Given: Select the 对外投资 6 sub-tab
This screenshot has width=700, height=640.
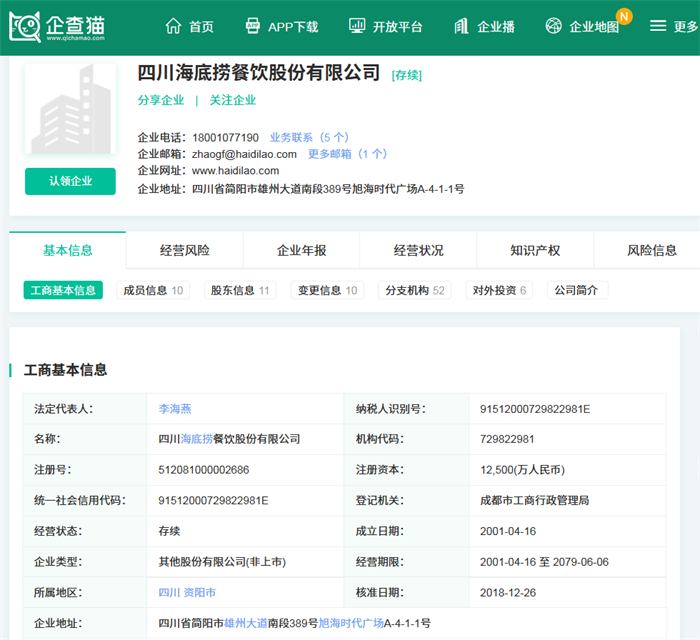Looking at the screenshot, I should (499, 290).
